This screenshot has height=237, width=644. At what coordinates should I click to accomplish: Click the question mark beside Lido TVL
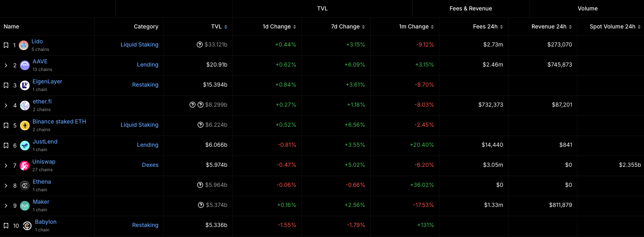(x=200, y=45)
